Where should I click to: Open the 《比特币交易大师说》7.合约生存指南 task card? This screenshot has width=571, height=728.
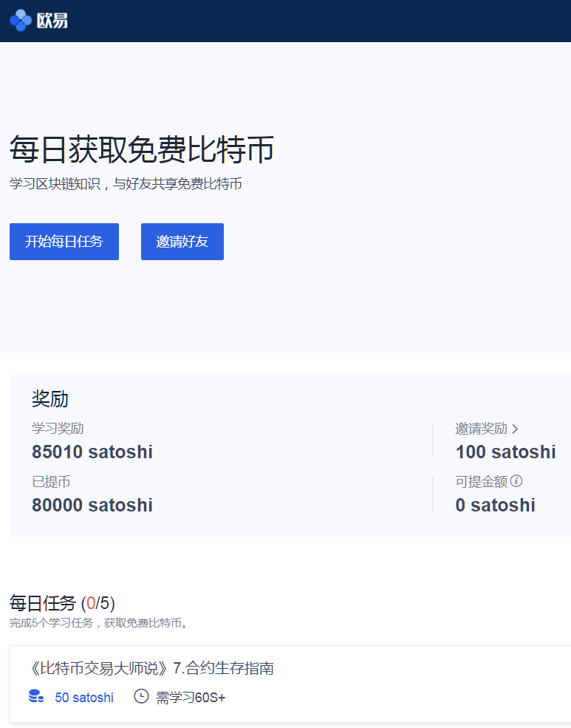click(290, 684)
